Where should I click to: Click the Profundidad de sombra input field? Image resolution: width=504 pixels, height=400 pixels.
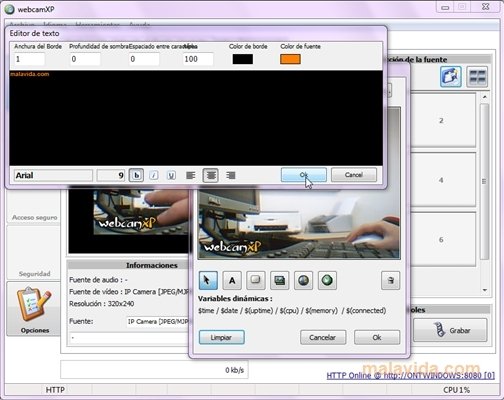pos(85,59)
